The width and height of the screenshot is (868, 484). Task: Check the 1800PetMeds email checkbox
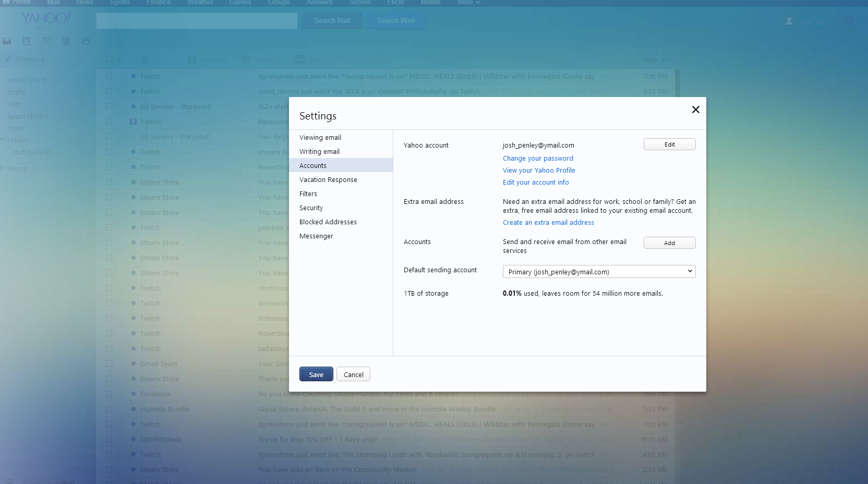coord(109,439)
